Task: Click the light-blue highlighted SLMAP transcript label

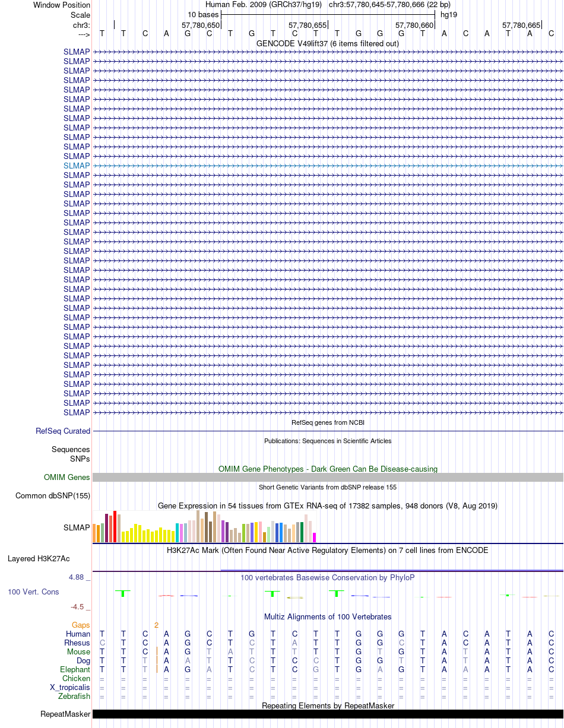Action: pyautogui.click(x=77, y=166)
